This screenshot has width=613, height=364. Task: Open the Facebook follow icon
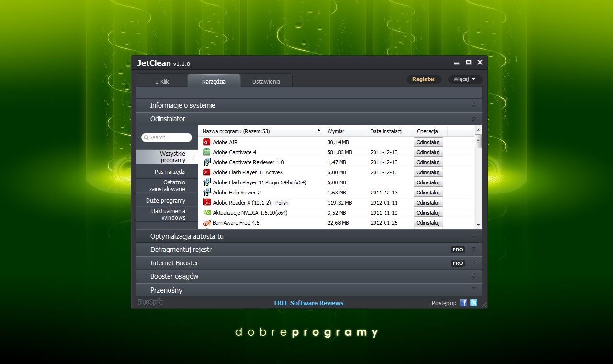464,302
